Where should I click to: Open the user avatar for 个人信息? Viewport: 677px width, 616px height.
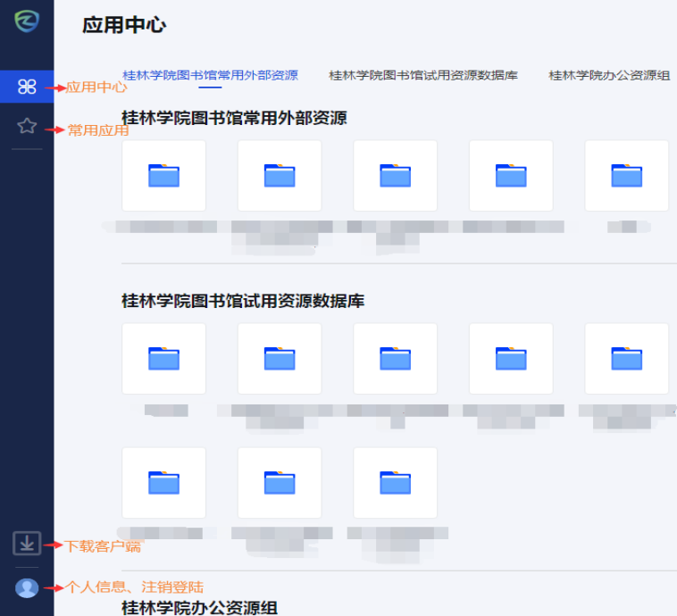pos(27,587)
